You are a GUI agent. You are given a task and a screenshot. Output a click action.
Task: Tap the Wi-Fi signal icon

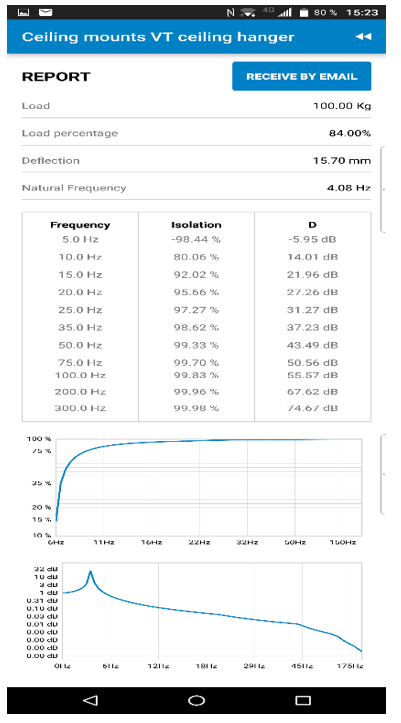[248, 12]
